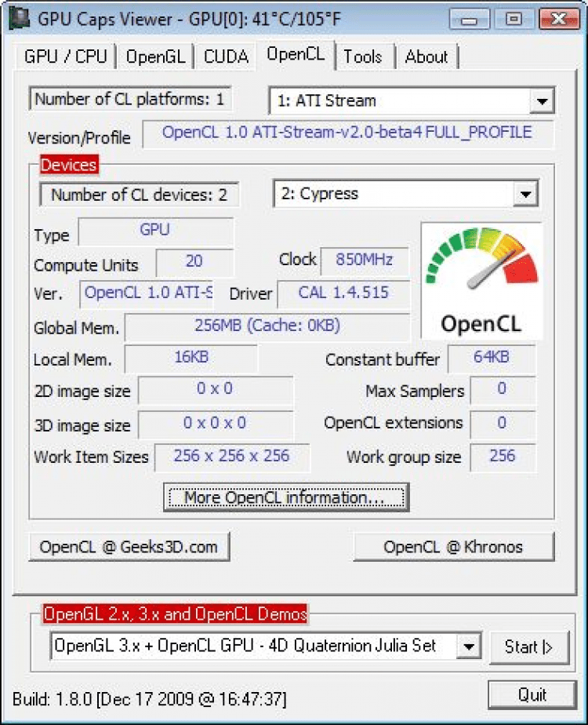This screenshot has height=725, width=588.
Task: Click the OpenCL speedometer logo
Action: point(481,280)
